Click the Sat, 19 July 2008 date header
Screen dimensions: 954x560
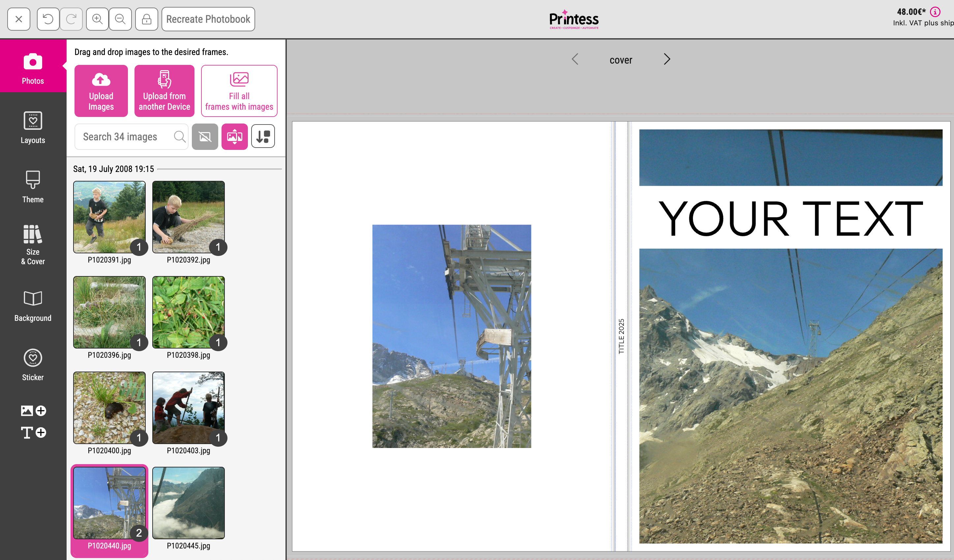(114, 169)
